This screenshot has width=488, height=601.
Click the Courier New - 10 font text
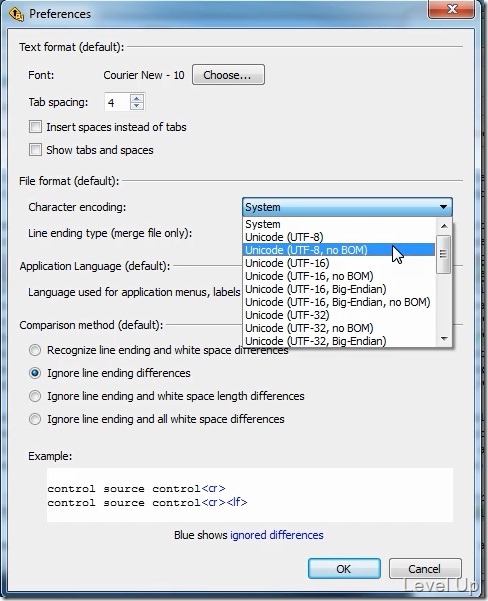144,75
